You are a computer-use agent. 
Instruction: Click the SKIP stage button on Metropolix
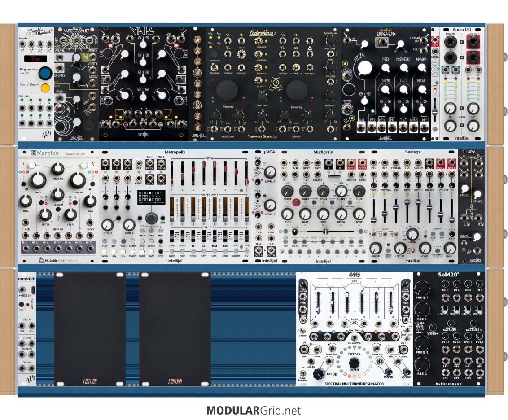point(183,252)
